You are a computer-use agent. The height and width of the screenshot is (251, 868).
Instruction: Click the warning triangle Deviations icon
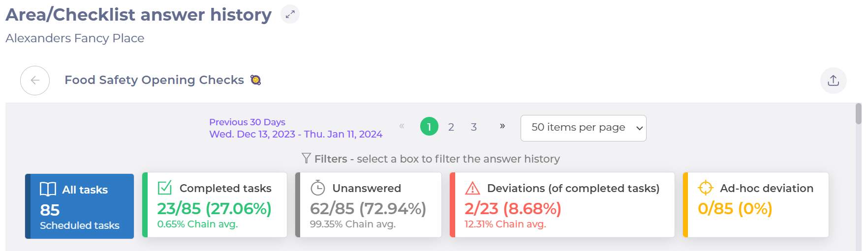(472, 188)
